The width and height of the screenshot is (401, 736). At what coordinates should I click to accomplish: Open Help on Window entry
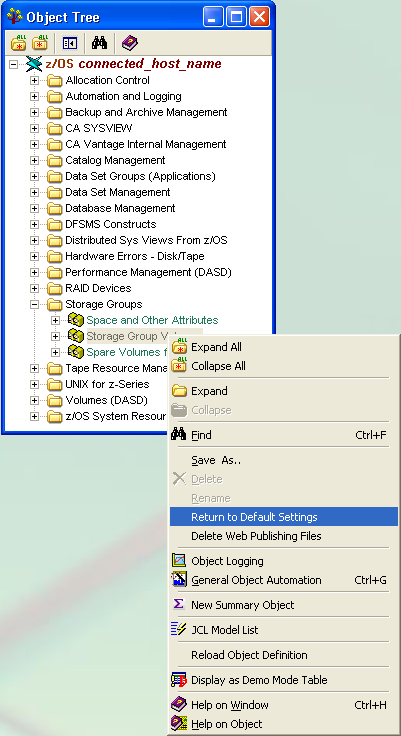[x=284, y=705]
